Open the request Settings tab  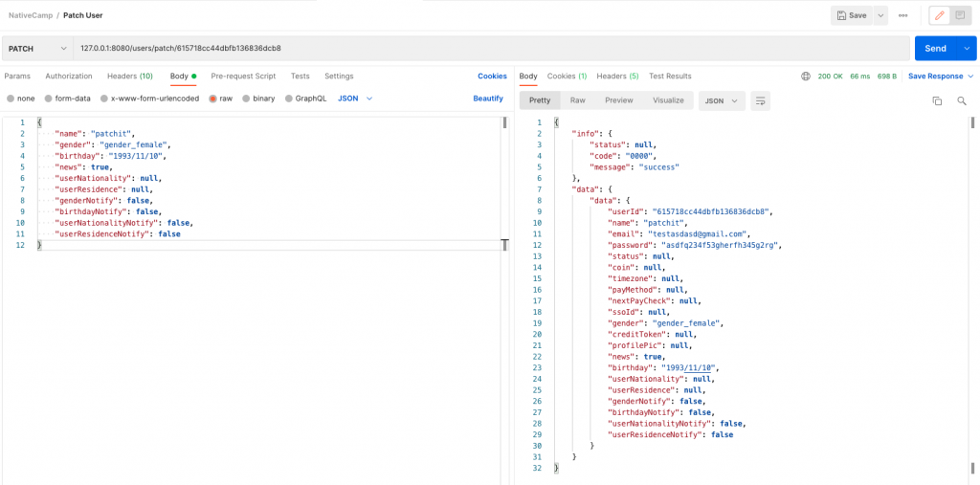pyautogui.click(x=339, y=77)
